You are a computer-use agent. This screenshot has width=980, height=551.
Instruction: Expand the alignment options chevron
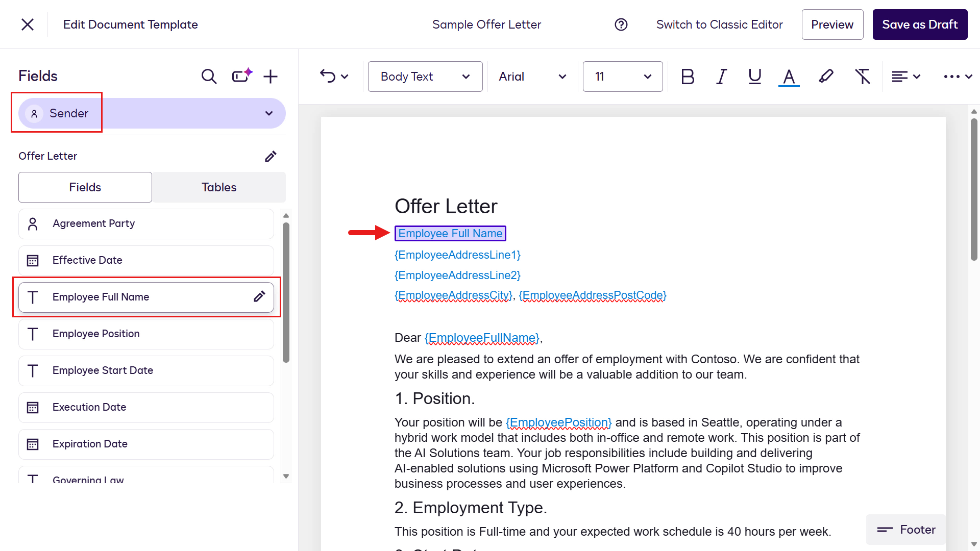point(917,77)
